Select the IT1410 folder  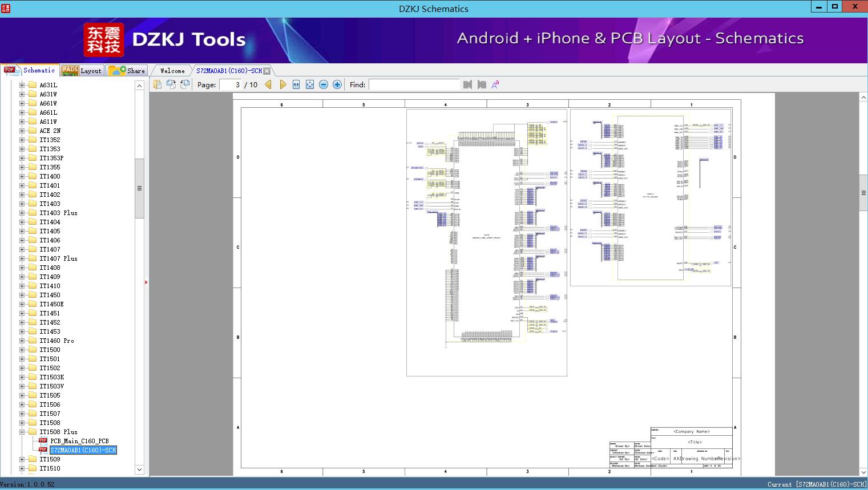pyautogui.click(x=50, y=286)
